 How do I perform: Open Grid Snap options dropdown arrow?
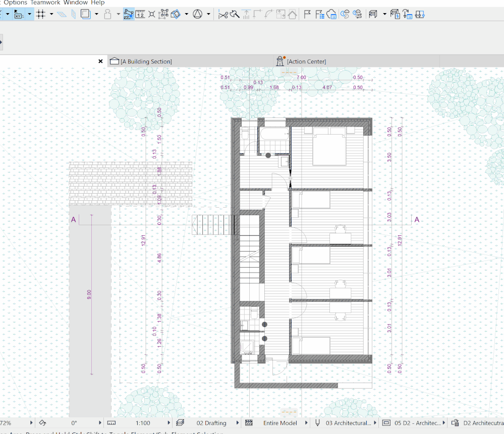51,14
